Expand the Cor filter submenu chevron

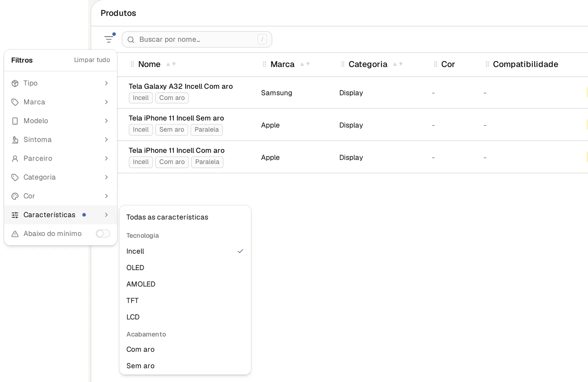click(x=106, y=196)
